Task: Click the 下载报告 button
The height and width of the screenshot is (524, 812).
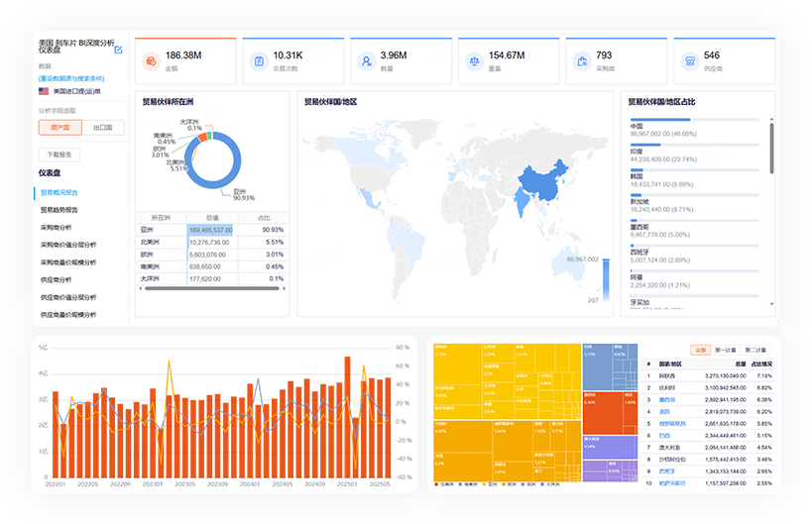Action: 59,155
